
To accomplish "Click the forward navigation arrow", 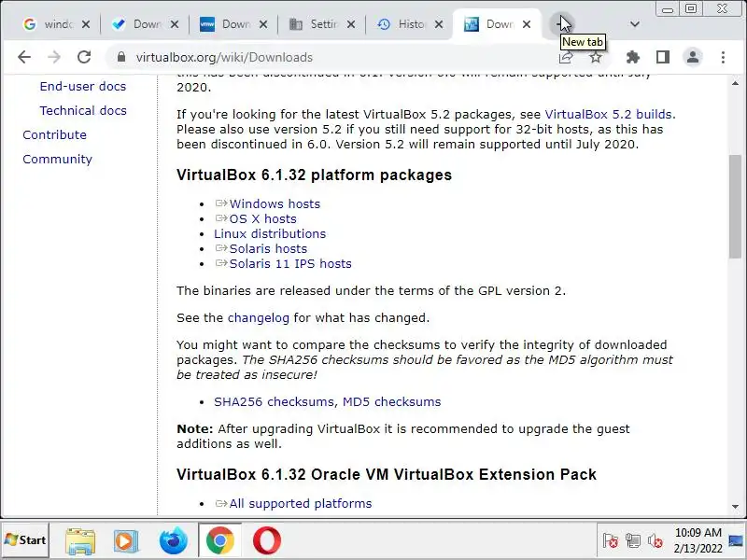I will tap(54, 57).
